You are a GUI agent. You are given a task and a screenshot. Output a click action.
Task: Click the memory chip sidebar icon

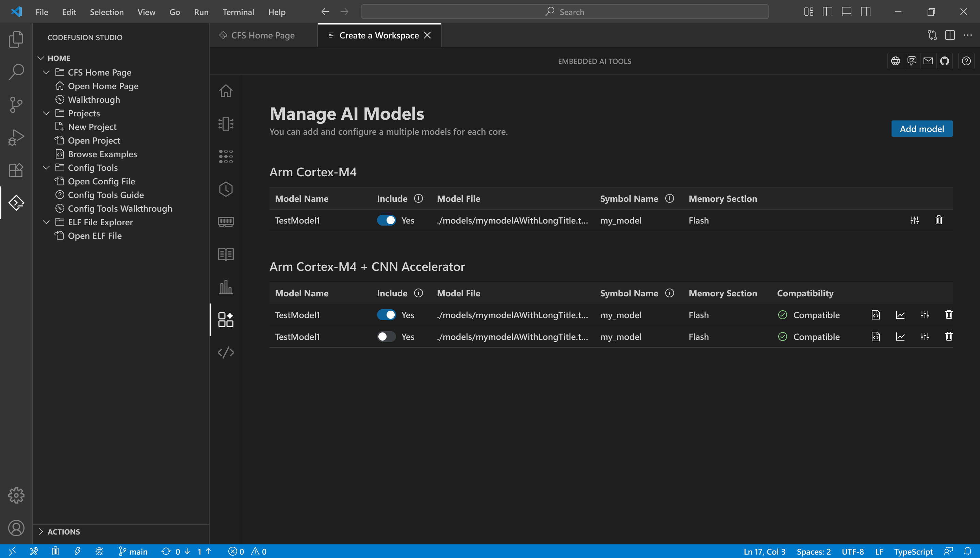[x=226, y=221]
